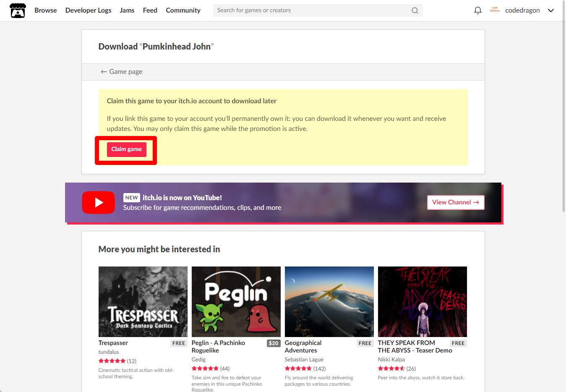Open Geographical Adventures title link

303,347
